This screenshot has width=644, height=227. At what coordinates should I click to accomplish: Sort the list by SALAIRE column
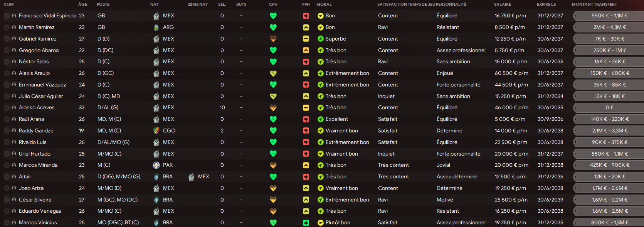point(503,4)
